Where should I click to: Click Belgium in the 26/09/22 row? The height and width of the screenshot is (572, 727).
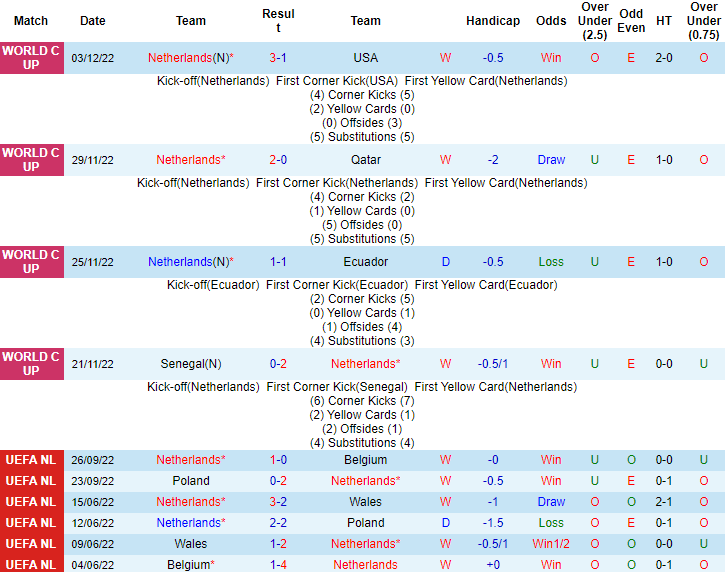365,460
